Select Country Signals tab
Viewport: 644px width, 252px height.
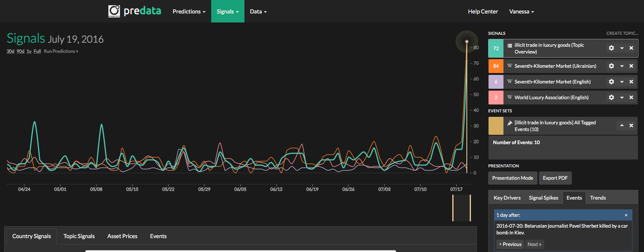tap(31, 236)
